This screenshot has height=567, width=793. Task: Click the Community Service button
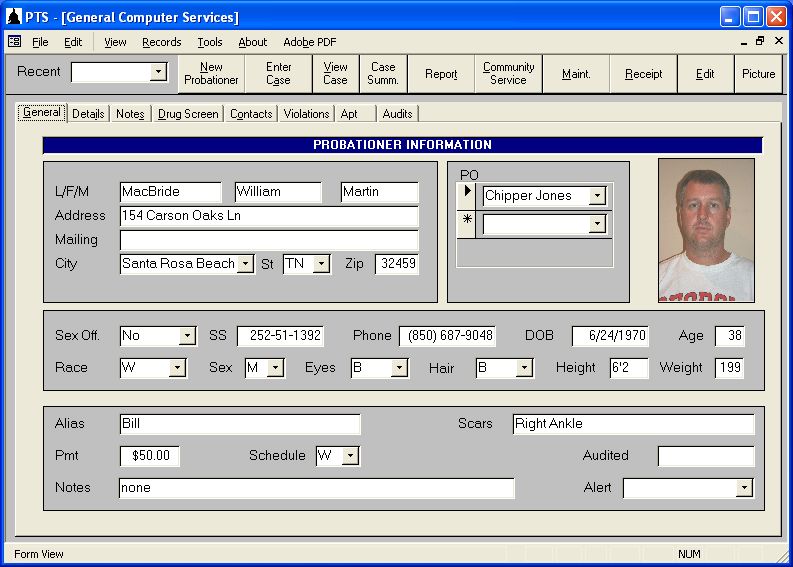[508, 74]
